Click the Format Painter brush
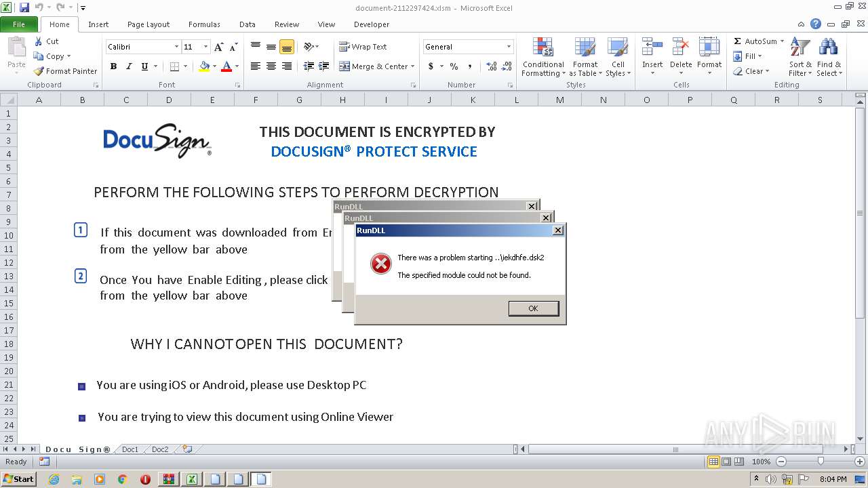 point(39,71)
